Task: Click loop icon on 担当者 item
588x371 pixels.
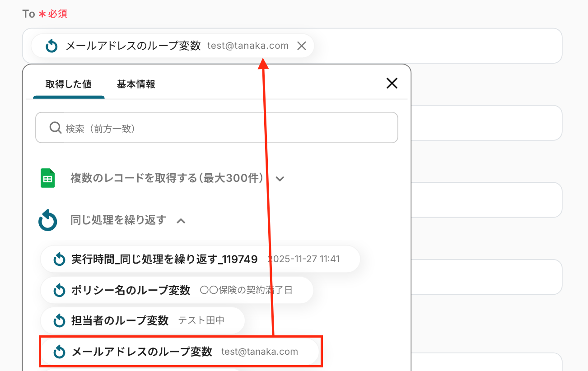Action: [60, 321]
